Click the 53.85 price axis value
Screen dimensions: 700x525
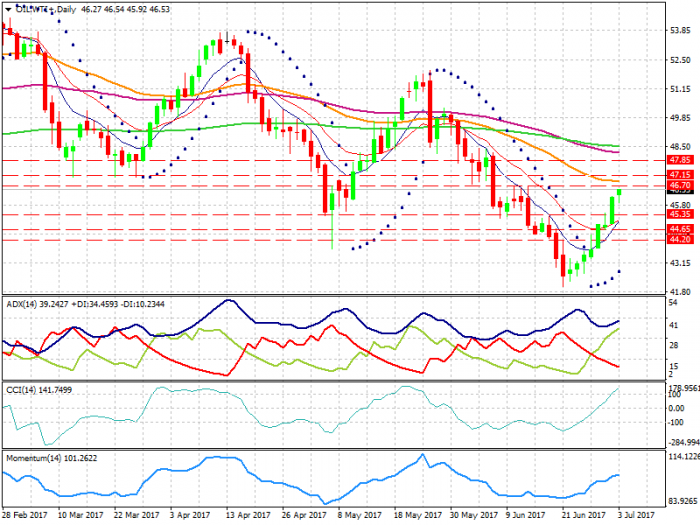680,30
